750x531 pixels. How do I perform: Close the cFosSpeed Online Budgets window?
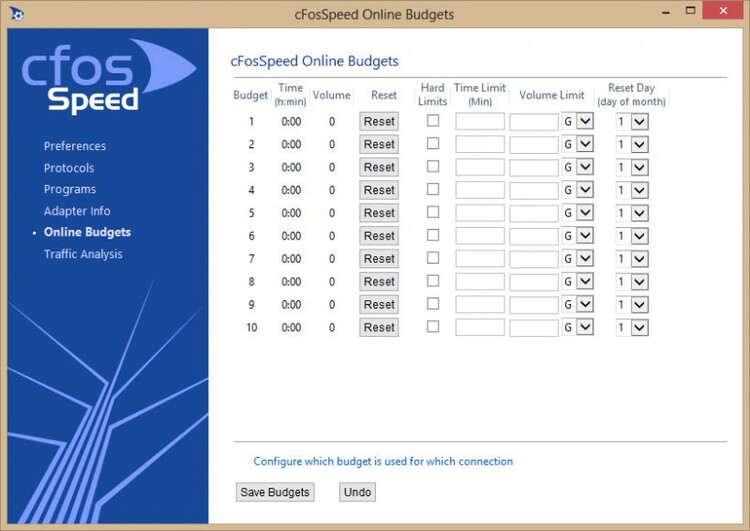pyautogui.click(x=723, y=11)
